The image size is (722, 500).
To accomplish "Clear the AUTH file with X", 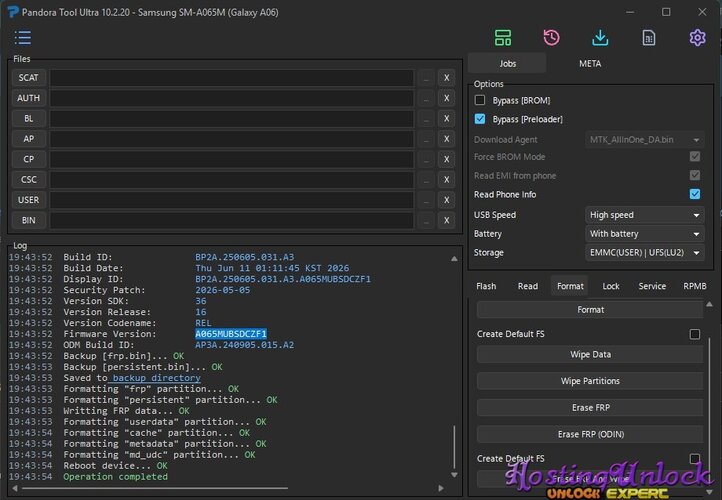I will coord(446,98).
